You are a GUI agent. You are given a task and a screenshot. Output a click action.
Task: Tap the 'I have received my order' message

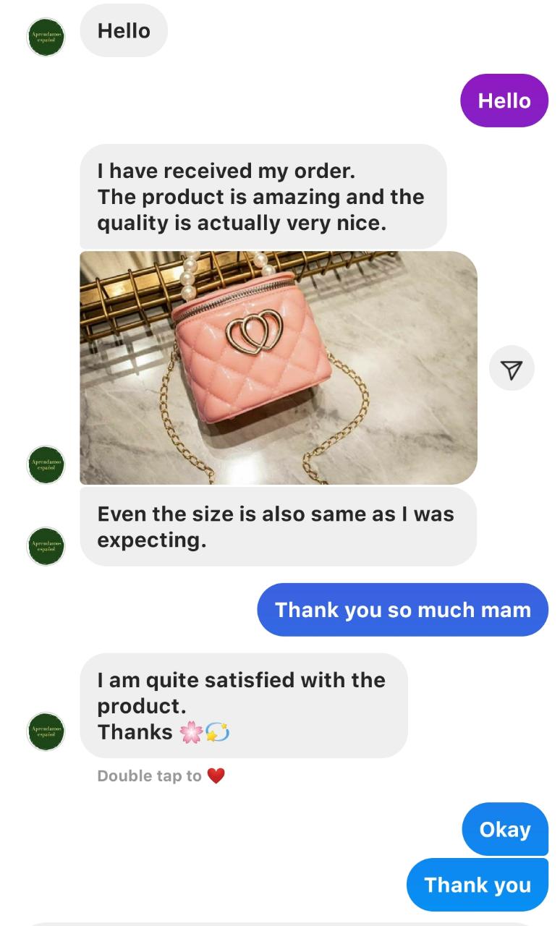pyautogui.click(x=263, y=197)
